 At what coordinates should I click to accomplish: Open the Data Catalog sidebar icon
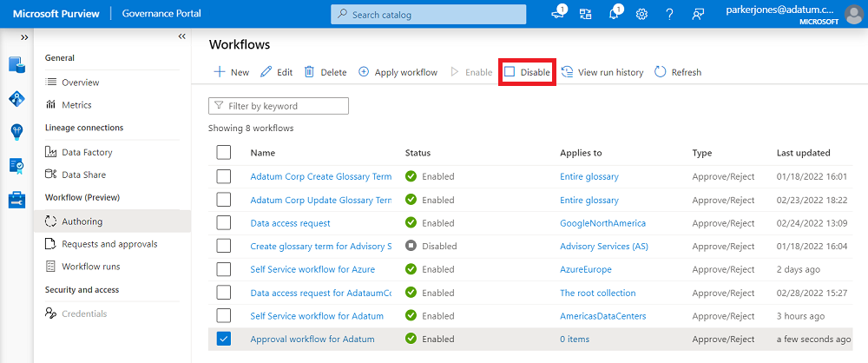point(16,64)
